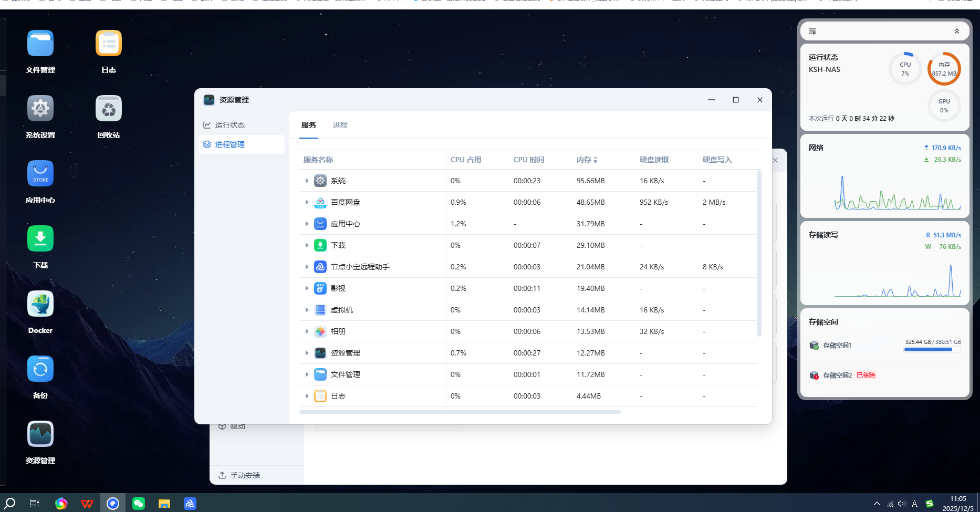Open the Docker desktop icon
980x512 pixels.
(40, 304)
